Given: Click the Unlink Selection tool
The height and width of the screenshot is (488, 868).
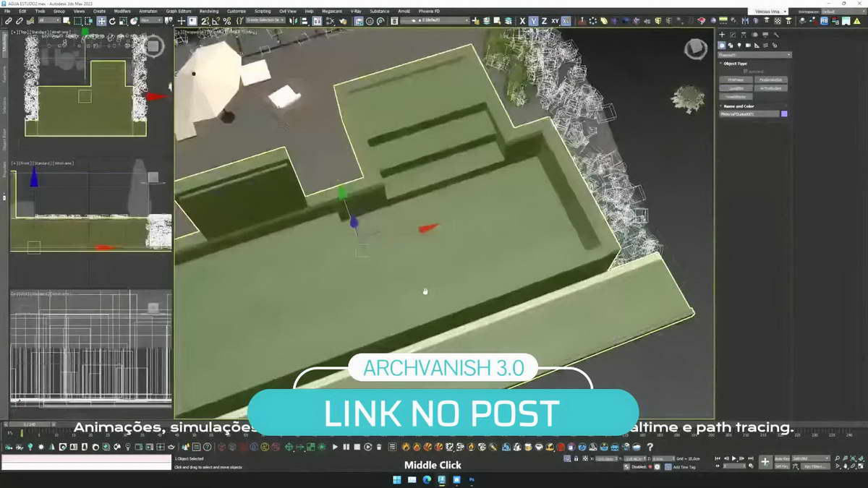Looking at the screenshot, I should [20, 22].
